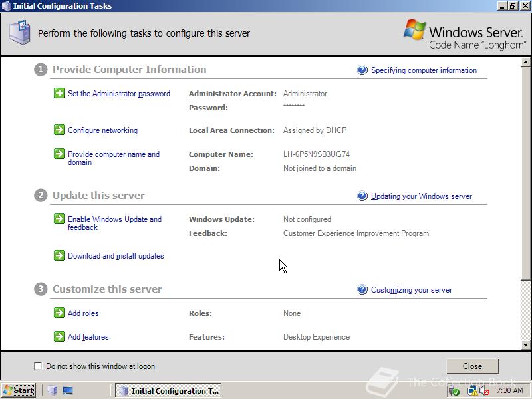This screenshot has width=532, height=399.
Task: Click Show Desktop quick launch icon in taskbar
Action: coord(68,390)
